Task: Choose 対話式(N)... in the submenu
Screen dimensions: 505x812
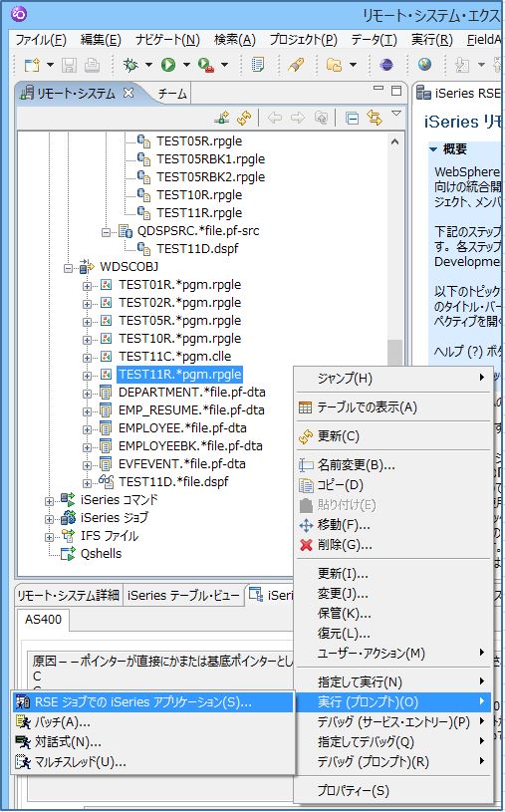Action: pyautogui.click(x=152, y=742)
